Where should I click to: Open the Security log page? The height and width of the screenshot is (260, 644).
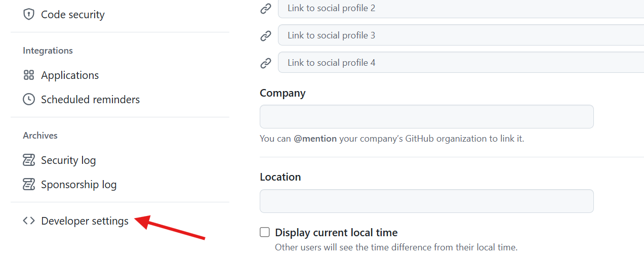click(68, 160)
